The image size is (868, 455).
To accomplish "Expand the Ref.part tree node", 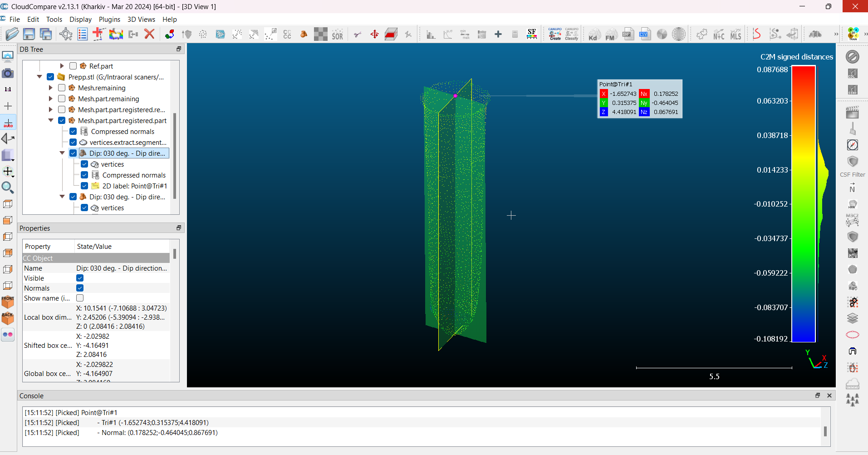I will point(62,66).
